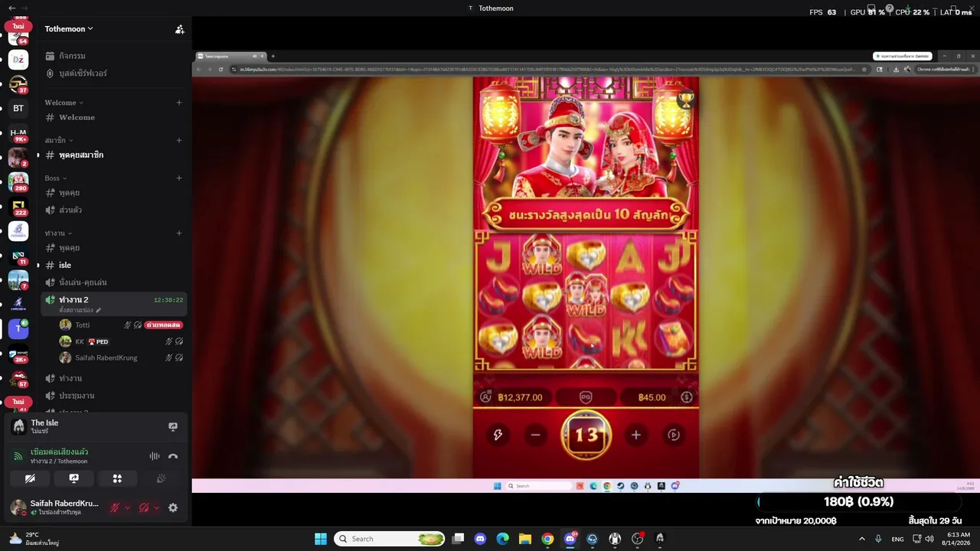Toggle the camera button in voice panel
Viewport: 980px width, 551px height.
[x=30, y=478]
